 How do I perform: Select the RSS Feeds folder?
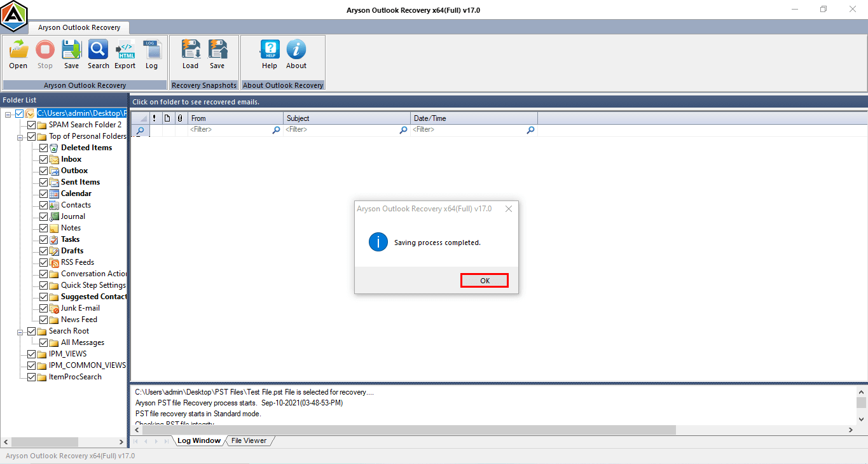click(78, 262)
